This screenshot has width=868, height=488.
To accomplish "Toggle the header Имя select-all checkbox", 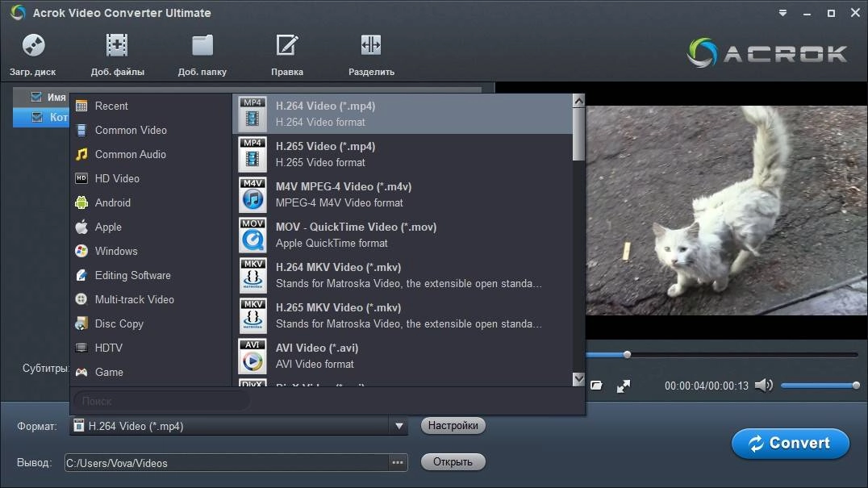I will coord(36,97).
